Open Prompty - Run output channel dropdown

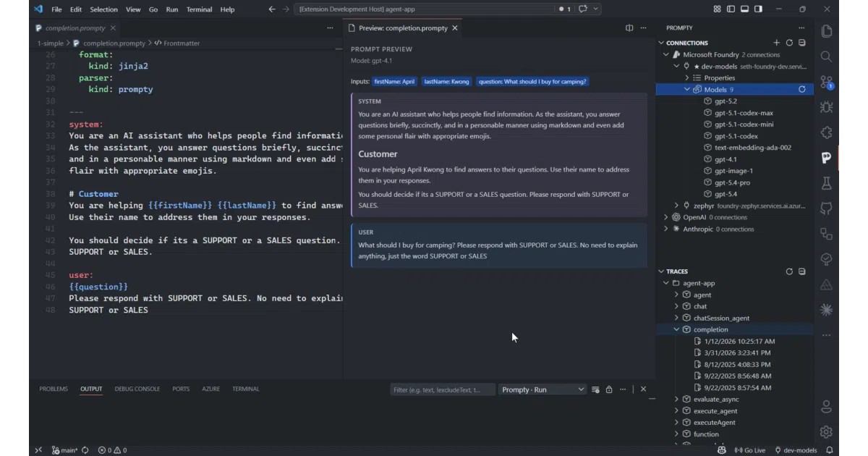click(542, 389)
